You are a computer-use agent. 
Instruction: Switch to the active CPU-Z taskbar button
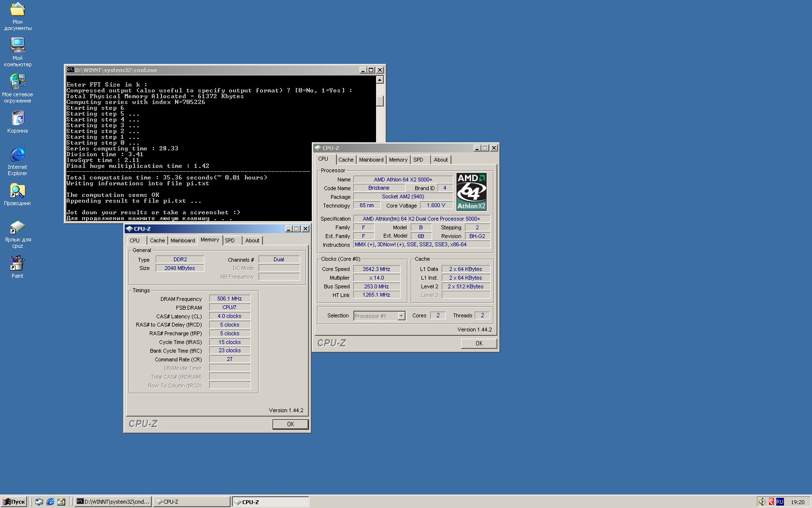[270, 502]
